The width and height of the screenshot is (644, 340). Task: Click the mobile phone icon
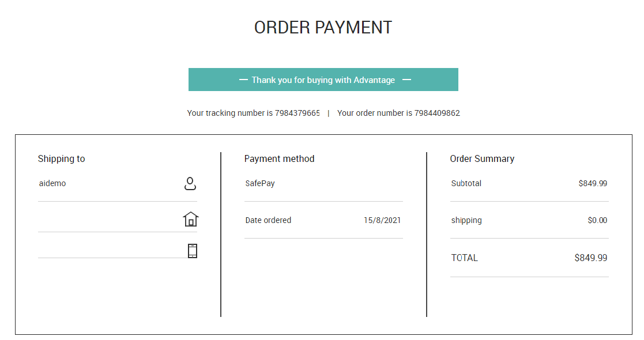[192, 251]
